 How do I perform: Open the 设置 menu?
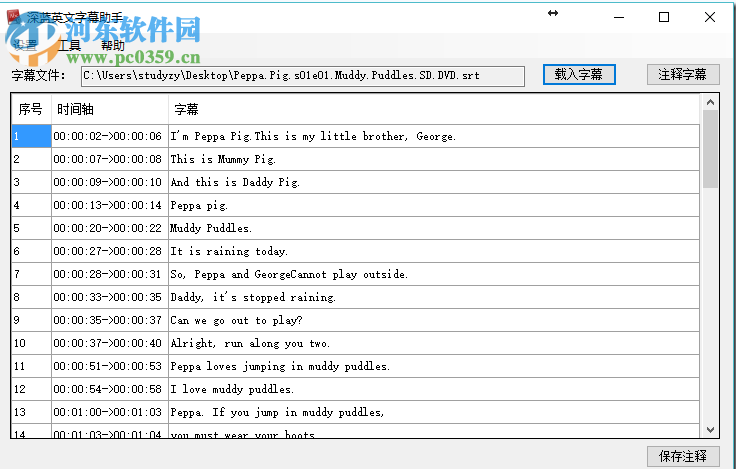[25, 45]
